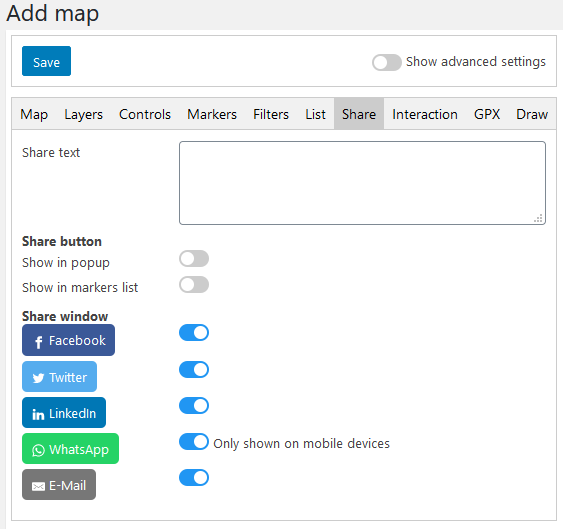Save the map settings

(46, 61)
